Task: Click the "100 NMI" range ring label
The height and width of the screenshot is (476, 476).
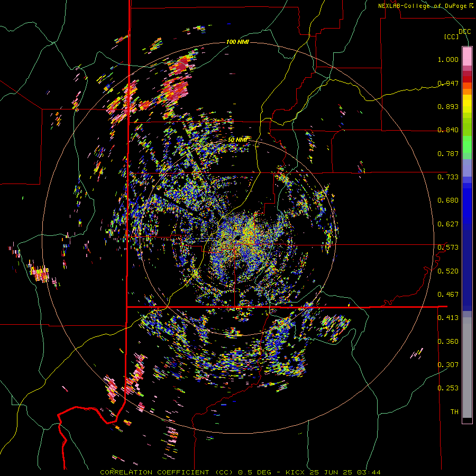Action: click(237, 42)
